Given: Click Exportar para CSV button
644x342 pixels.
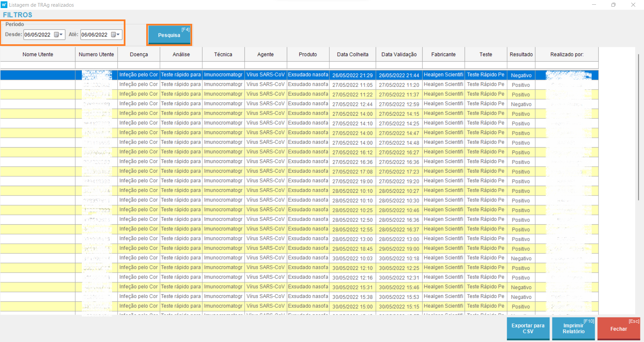Looking at the screenshot, I should pyautogui.click(x=528, y=328).
